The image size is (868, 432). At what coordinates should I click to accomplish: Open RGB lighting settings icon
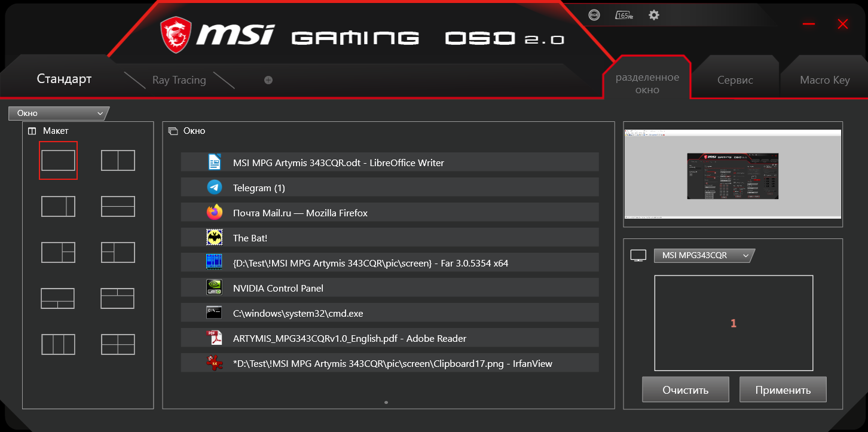click(x=594, y=16)
